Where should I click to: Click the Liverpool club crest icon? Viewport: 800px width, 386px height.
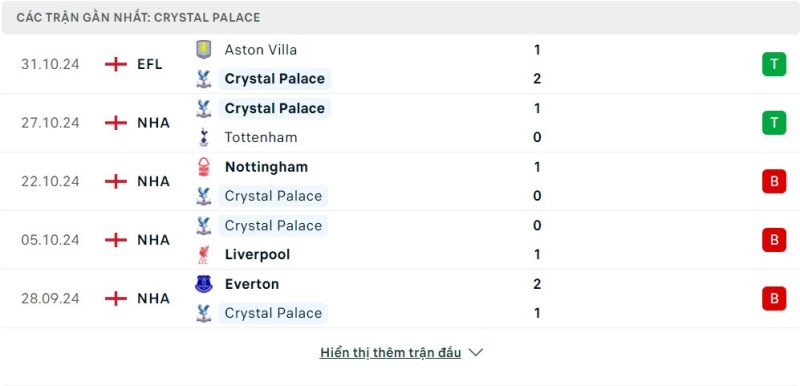point(204,254)
